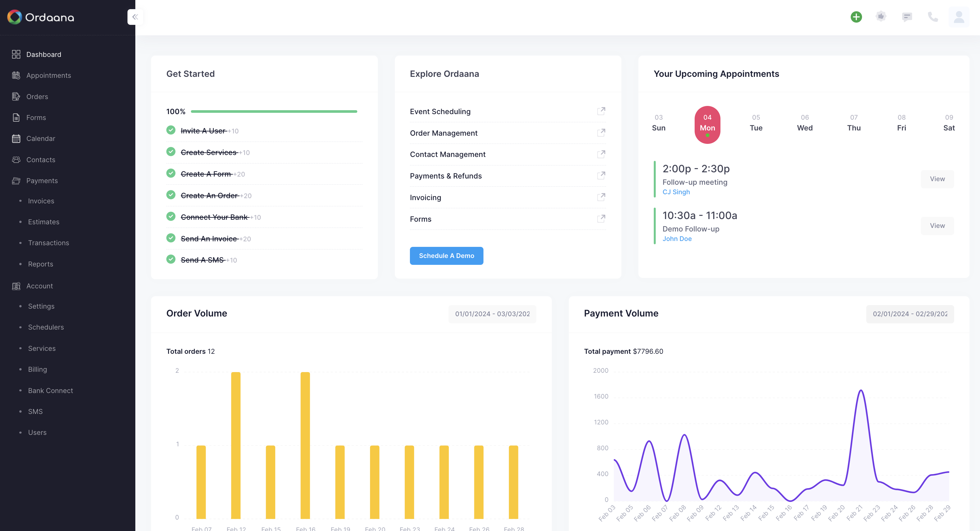The image size is (980, 531).
Task: Click the phone call icon in the header
Action: [x=933, y=17]
